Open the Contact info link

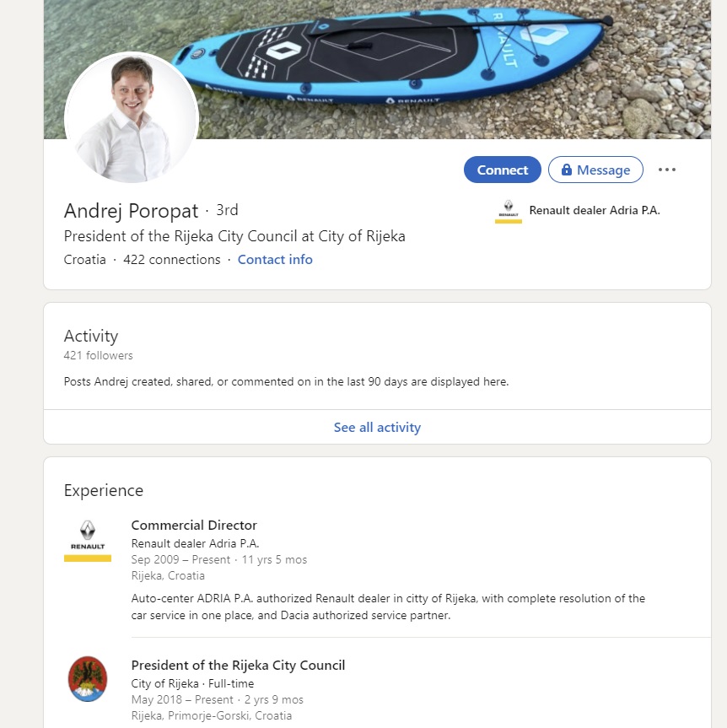click(275, 260)
